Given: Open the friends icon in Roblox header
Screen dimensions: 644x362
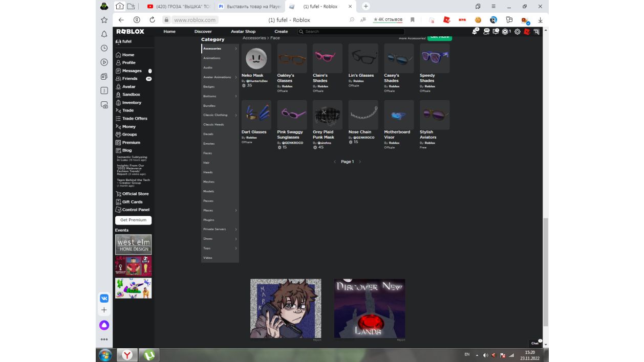Looking at the screenshot, I should tap(486, 31).
